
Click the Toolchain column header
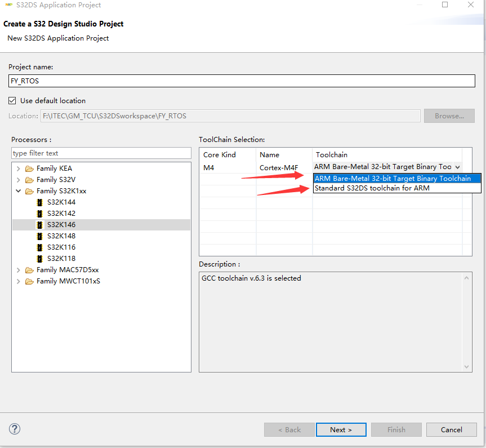[387, 155]
